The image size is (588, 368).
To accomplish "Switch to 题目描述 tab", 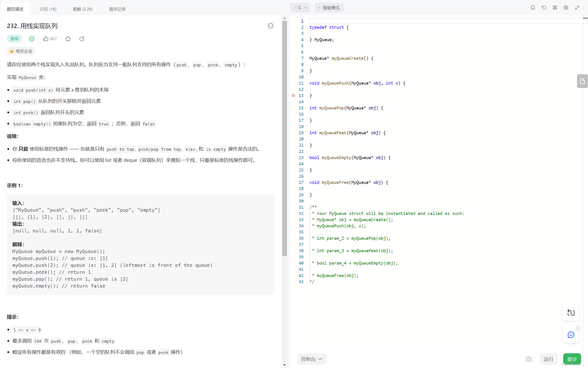I will [x=15, y=9].
